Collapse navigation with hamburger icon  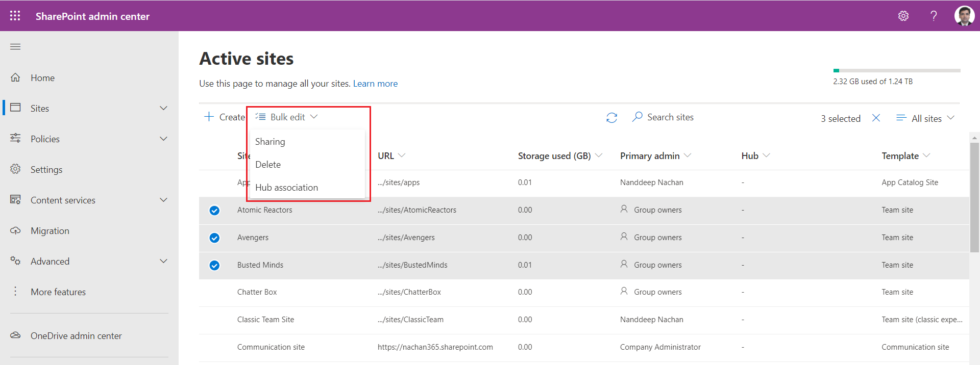click(15, 47)
